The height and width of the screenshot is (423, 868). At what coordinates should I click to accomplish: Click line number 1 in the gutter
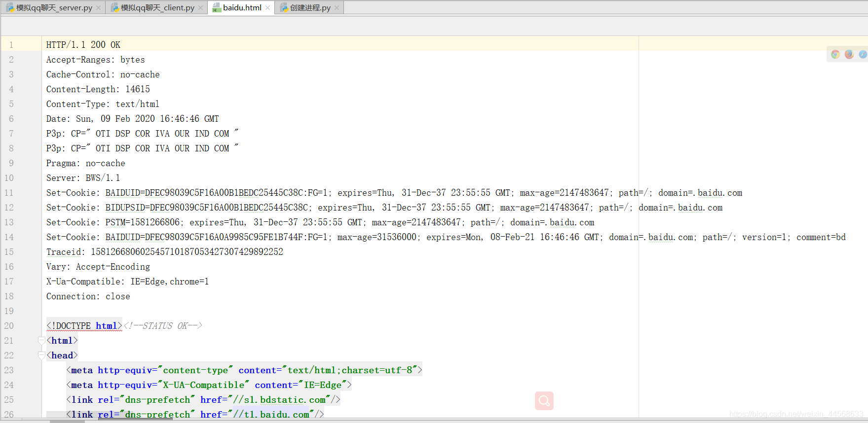click(11, 45)
